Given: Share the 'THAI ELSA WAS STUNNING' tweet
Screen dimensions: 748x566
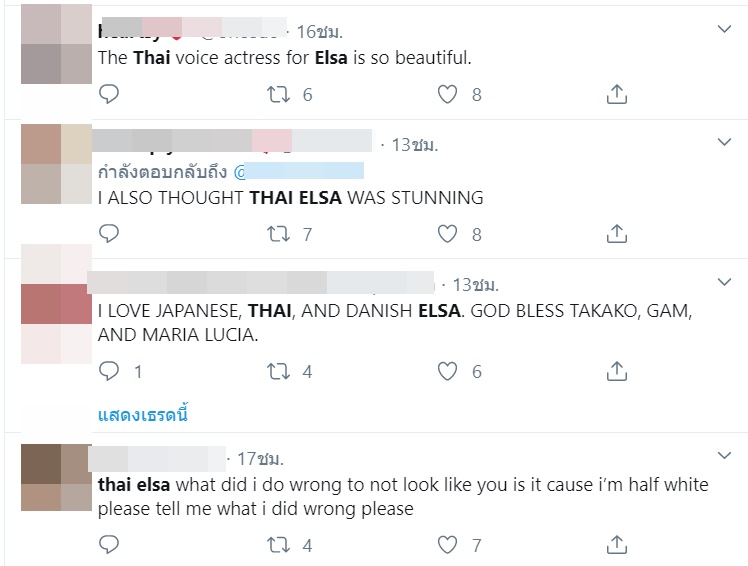Looking at the screenshot, I should pos(617,234).
